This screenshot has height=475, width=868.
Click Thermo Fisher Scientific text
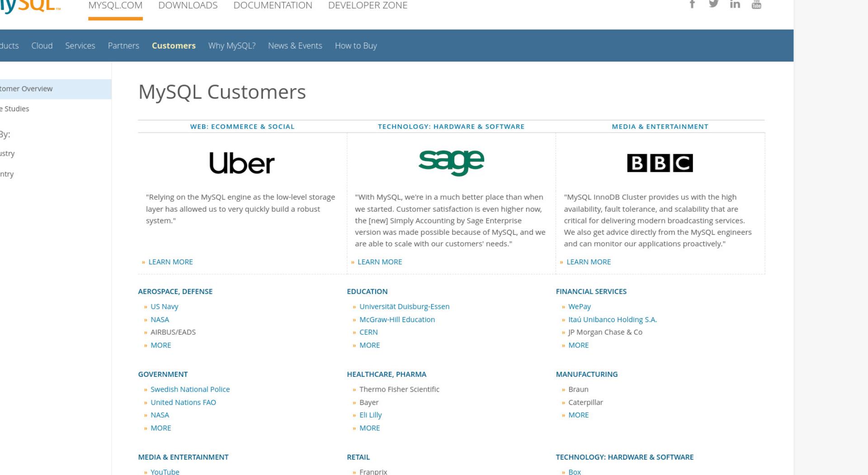pos(399,389)
